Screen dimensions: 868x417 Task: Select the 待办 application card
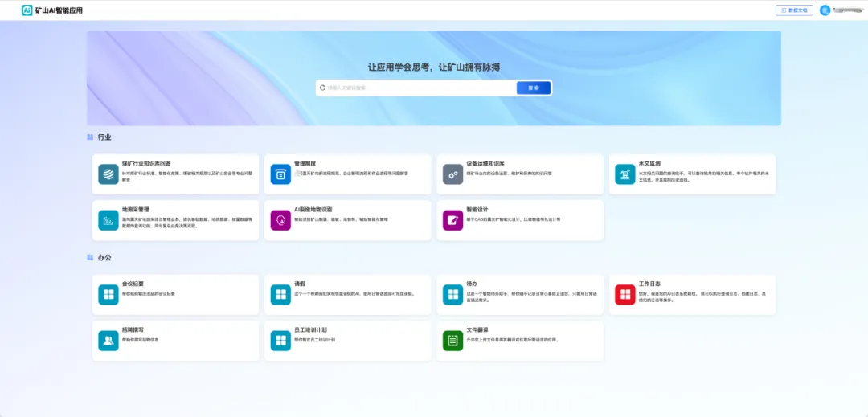coord(520,294)
